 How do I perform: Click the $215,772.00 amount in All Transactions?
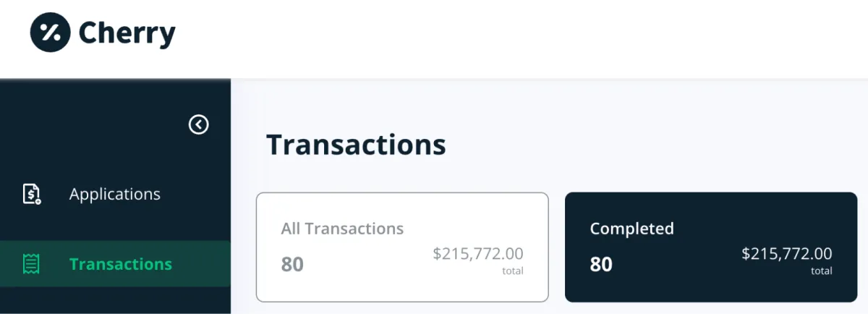[x=478, y=253]
